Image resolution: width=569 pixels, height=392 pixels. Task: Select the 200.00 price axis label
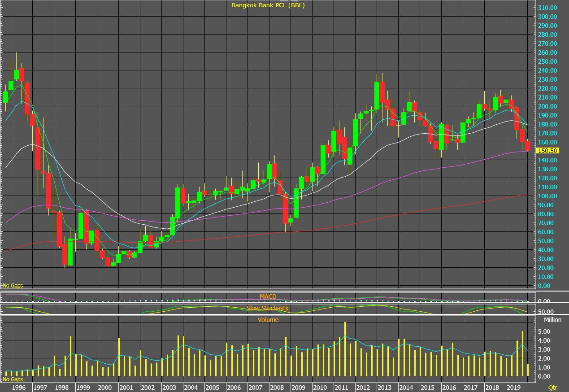pos(548,106)
